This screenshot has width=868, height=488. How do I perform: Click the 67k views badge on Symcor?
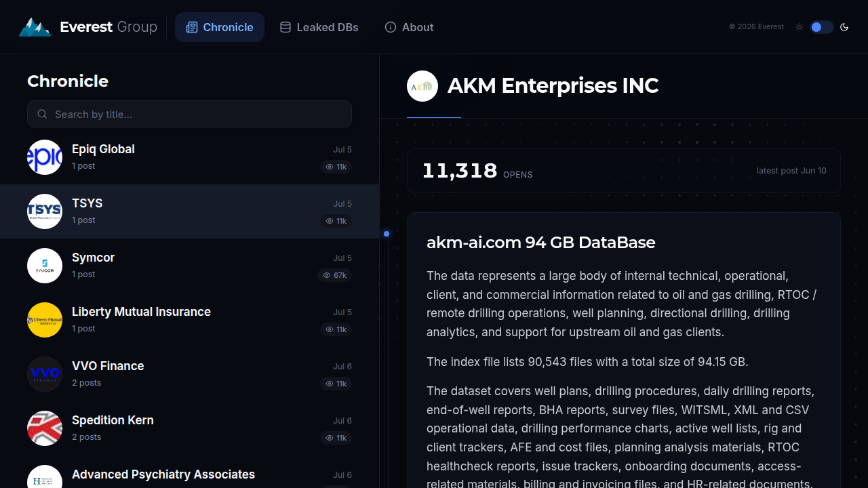tap(334, 275)
